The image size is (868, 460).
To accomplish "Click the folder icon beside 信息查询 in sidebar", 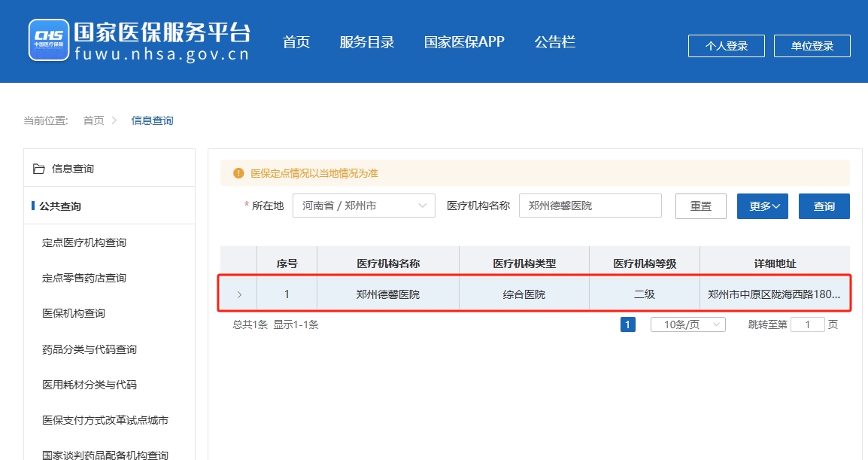I will [39, 168].
